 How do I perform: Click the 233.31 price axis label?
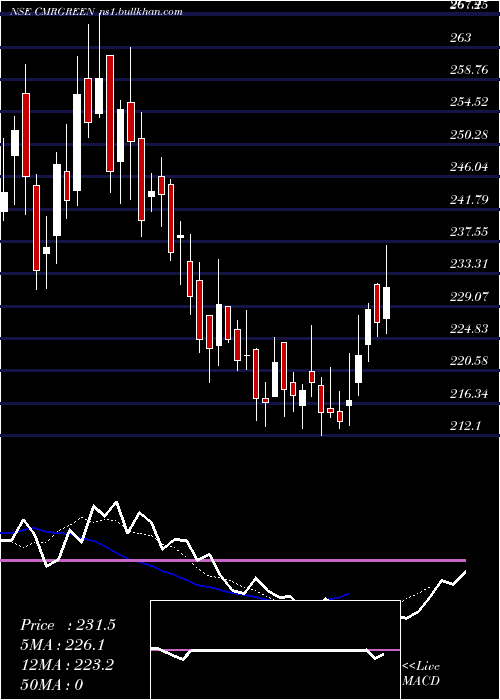pyautogui.click(x=469, y=263)
